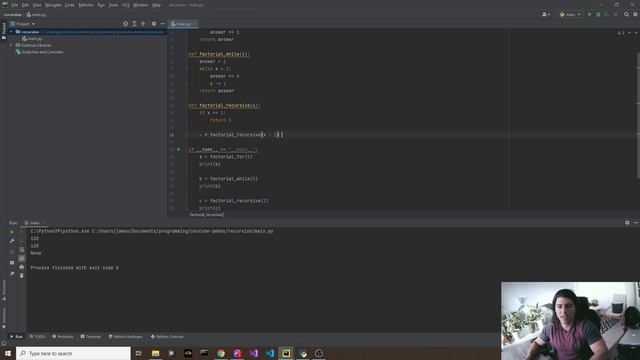Click the Stop icon in top toolbar
Image resolution: width=640 pixels, height=360 pixels.
pyautogui.click(x=616, y=15)
